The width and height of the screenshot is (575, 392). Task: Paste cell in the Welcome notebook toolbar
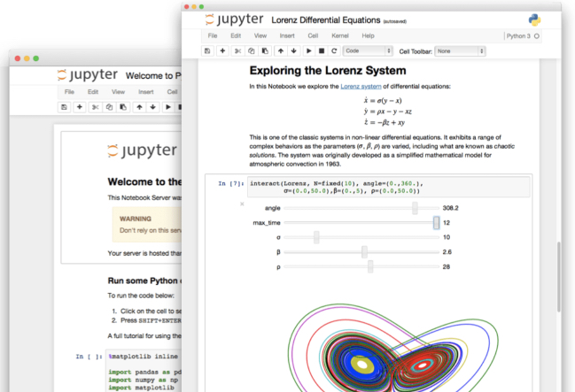pos(123,107)
